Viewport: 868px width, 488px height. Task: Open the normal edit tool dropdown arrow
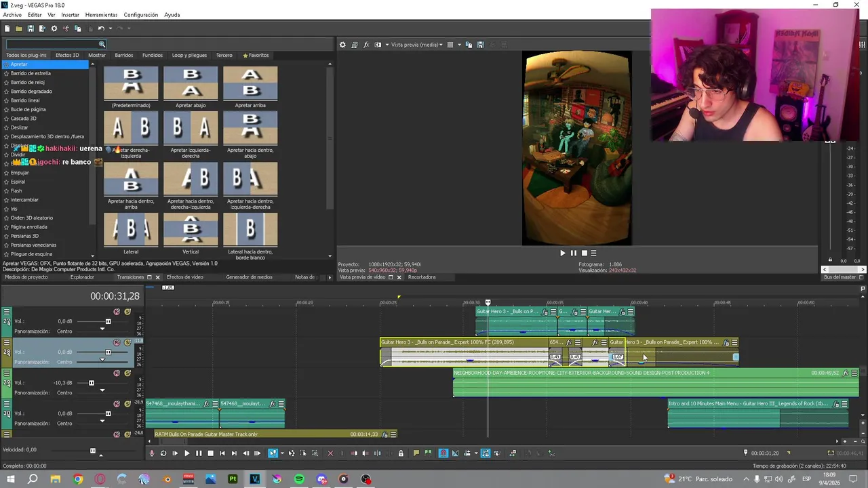(x=282, y=453)
